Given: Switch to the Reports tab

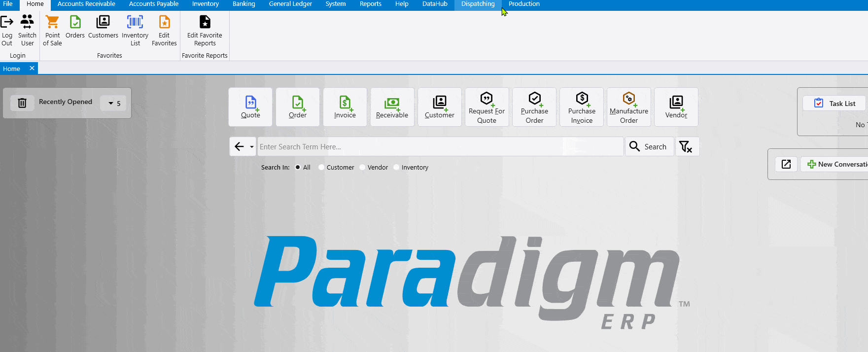Looking at the screenshot, I should click(x=371, y=4).
